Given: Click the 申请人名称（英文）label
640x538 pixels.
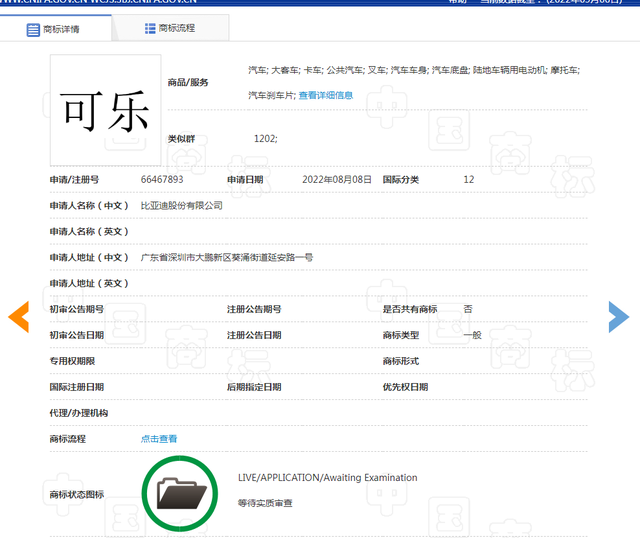Looking at the screenshot, I should pyautogui.click(x=89, y=231).
